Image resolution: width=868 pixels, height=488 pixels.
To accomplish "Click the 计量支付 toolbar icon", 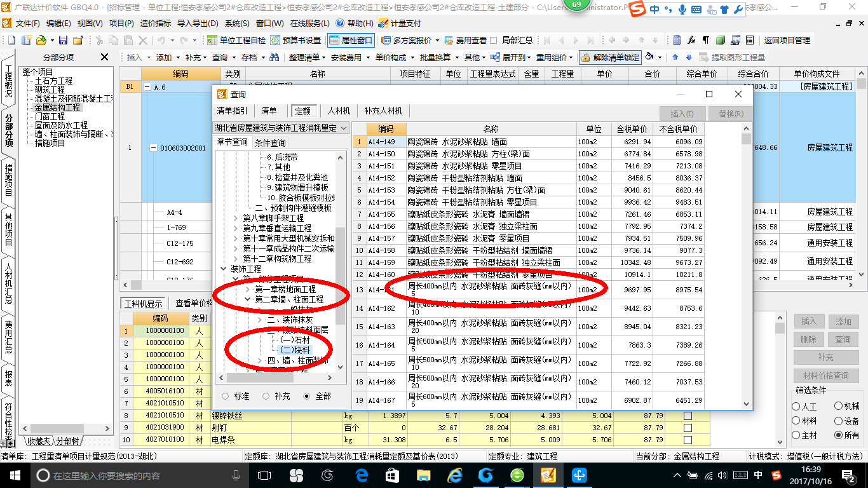I will [400, 23].
